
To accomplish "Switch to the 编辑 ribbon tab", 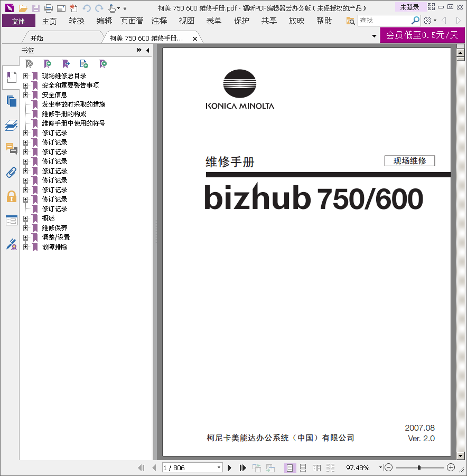I will pos(104,21).
